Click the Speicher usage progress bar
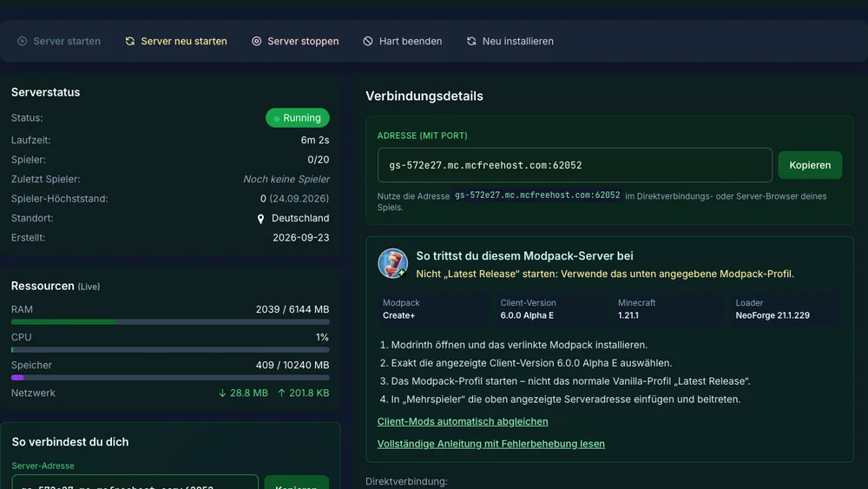Screen dimensions: 868x489 [x=170, y=378]
